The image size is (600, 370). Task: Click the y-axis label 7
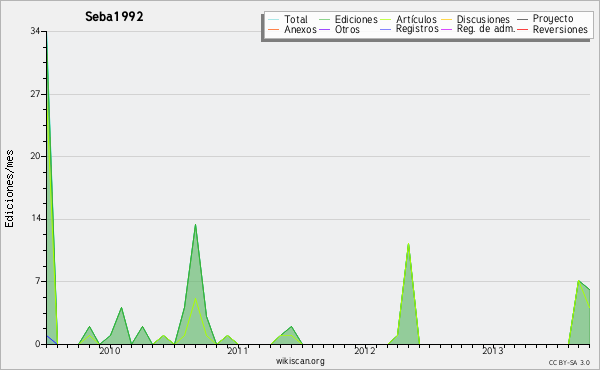(x=38, y=281)
